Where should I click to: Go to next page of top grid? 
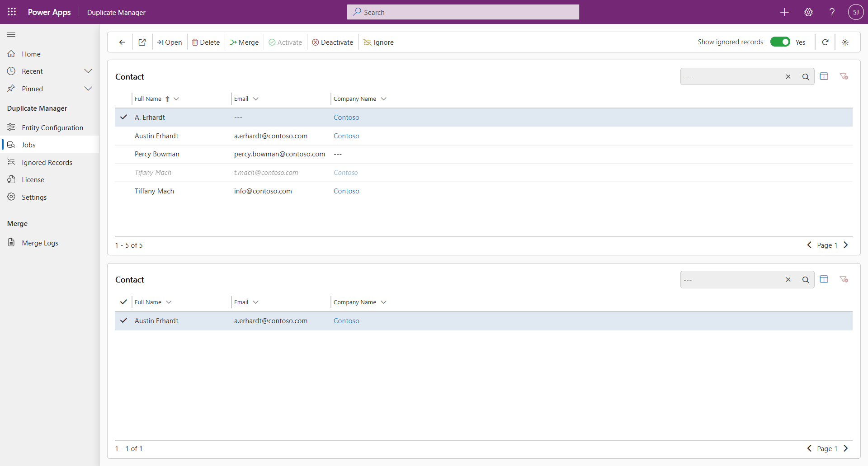coord(846,245)
